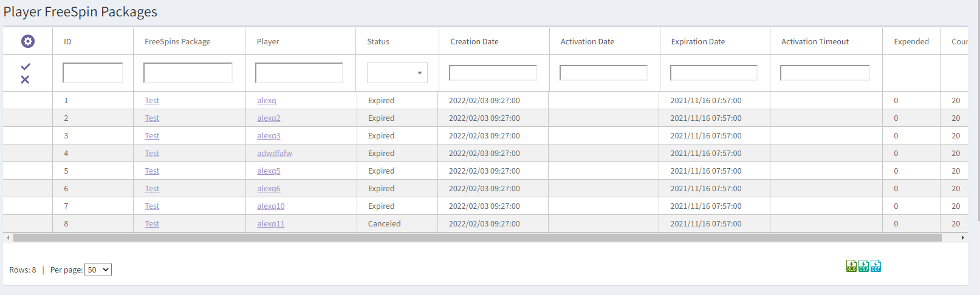The image size is (980, 295).
Task: Export table as XLS file
Action: 851,266
